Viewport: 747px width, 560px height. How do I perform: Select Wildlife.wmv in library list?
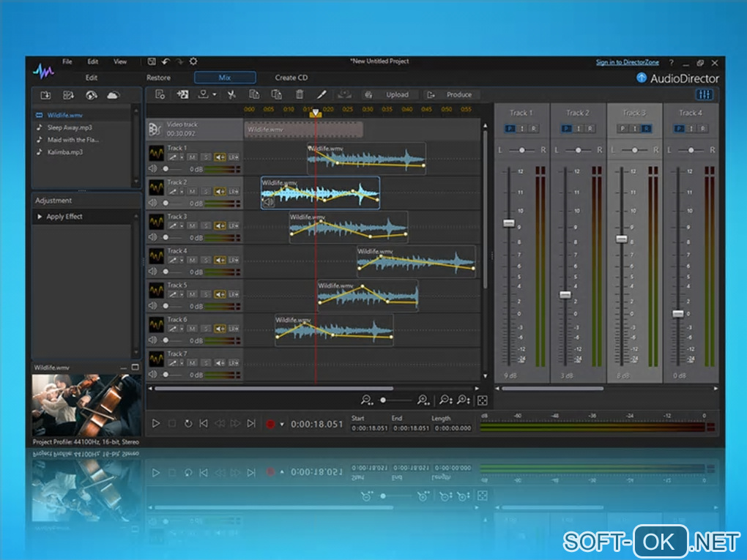pos(64,115)
